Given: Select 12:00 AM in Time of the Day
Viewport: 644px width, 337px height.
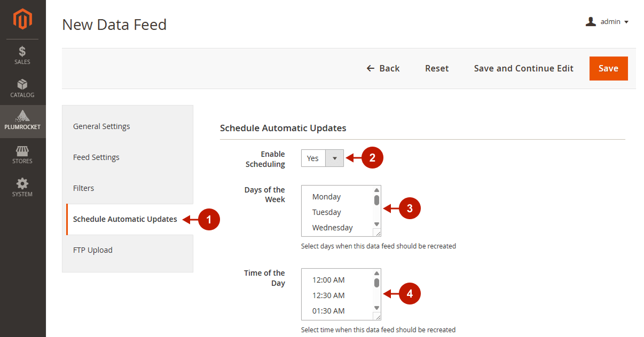Looking at the screenshot, I should (x=328, y=280).
